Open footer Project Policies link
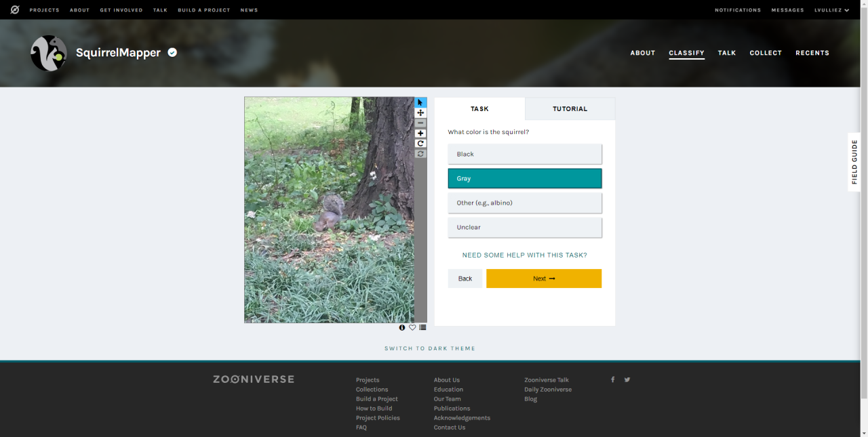868x437 pixels. (x=378, y=418)
